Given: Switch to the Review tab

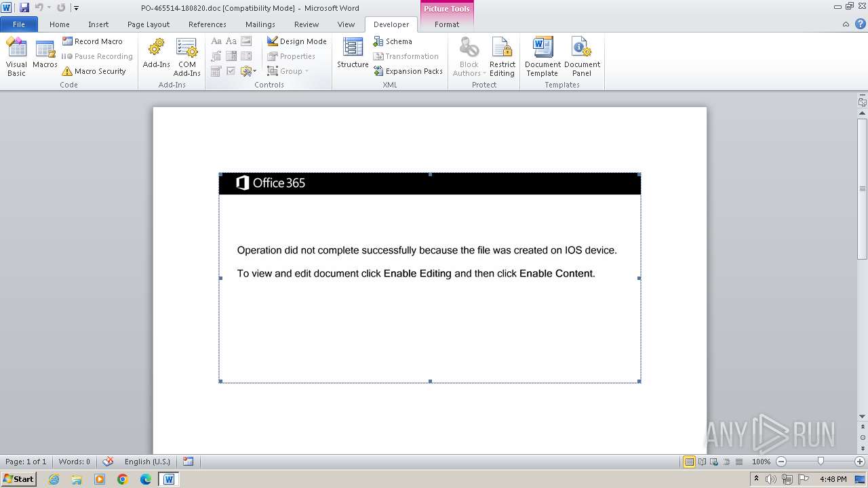Looking at the screenshot, I should pos(307,24).
